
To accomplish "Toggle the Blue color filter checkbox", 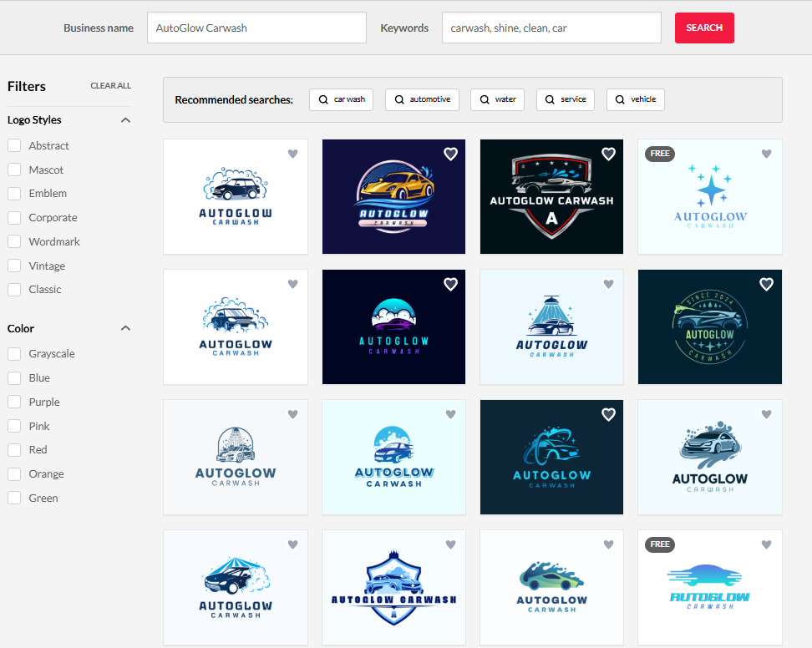I will [x=14, y=377].
